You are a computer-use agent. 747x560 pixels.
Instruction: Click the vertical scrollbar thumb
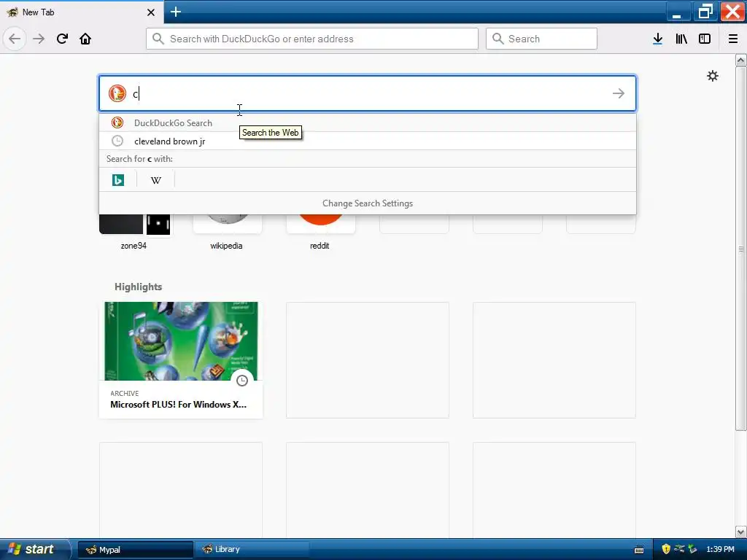[741, 249]
